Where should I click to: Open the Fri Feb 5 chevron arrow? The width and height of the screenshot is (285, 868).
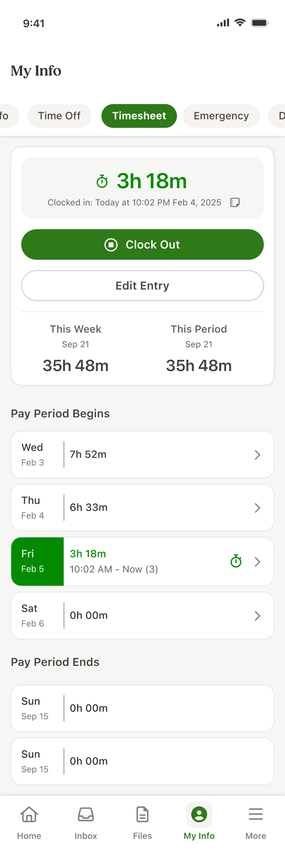[258, 562]
